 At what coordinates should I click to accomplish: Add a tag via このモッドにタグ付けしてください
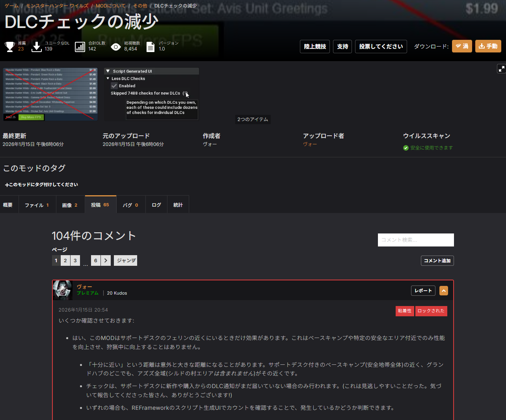(x=41, y=185)
